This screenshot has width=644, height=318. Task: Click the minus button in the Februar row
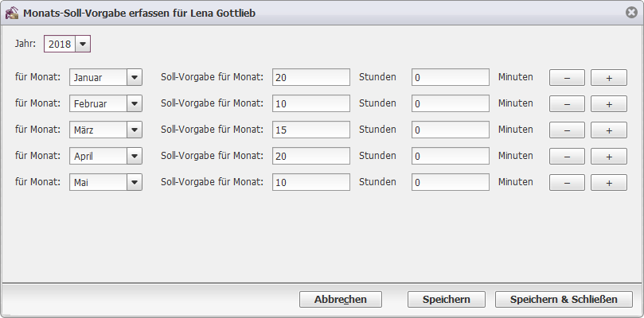point(567,104)
